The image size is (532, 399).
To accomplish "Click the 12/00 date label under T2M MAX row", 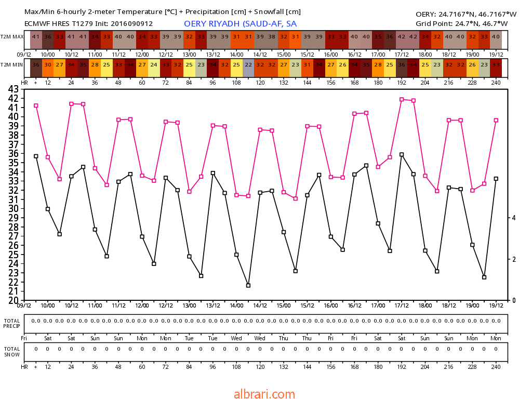I will click(x=142, y=54).
